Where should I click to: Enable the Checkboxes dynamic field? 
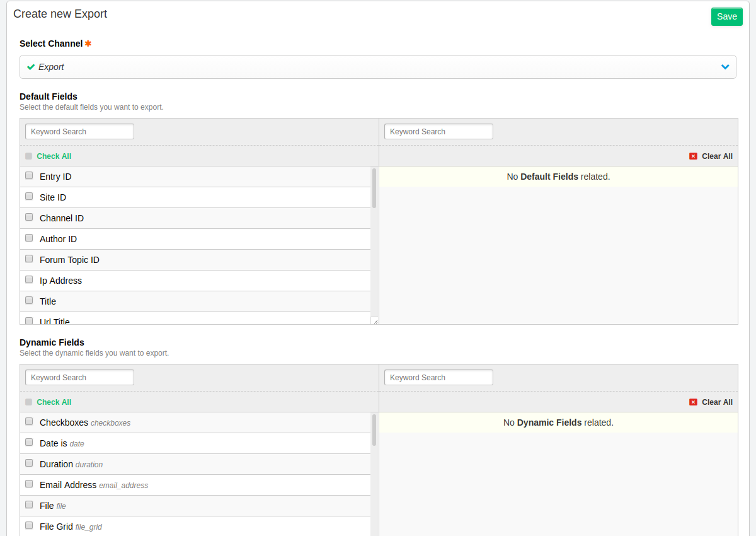[x=29, y=421]
